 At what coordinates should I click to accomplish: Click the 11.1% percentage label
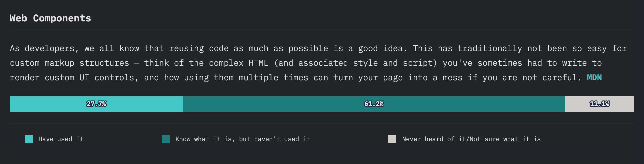(x=600, y=104)
